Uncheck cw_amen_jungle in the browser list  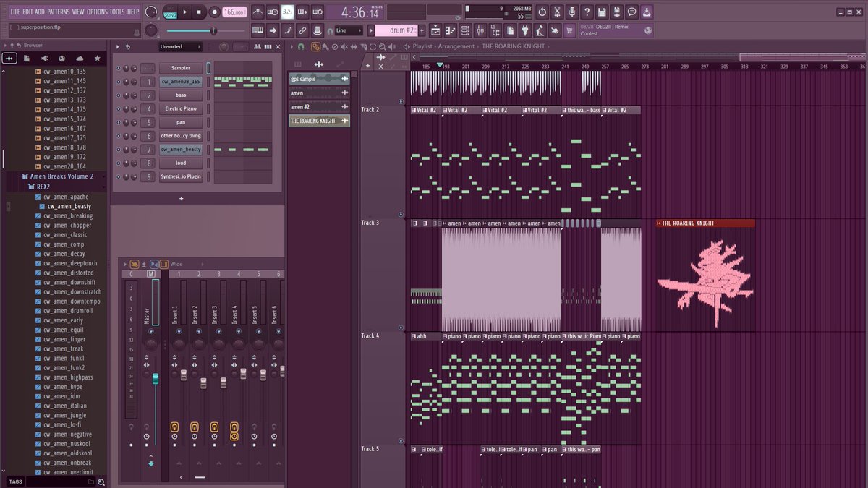tap(38, 415)
